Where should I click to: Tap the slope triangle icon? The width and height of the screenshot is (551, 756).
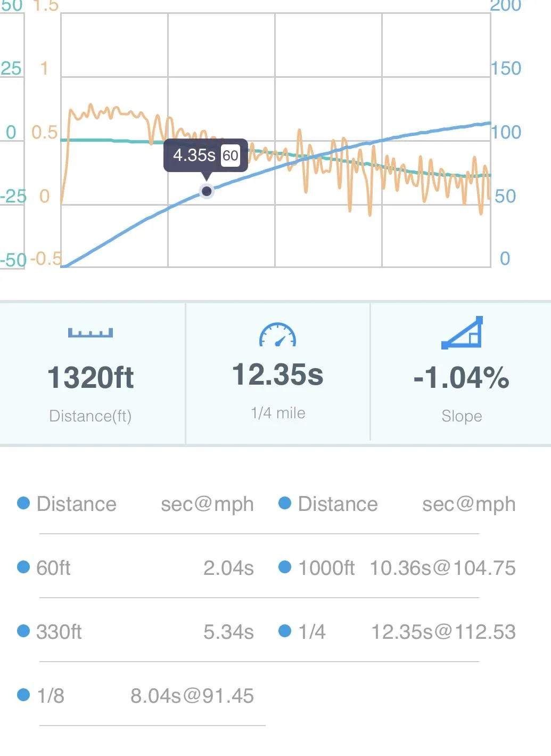[462, 332]
